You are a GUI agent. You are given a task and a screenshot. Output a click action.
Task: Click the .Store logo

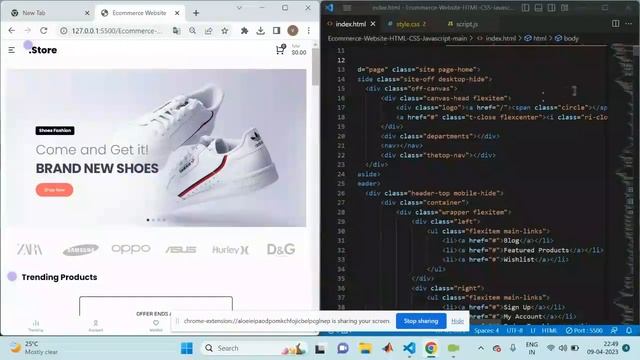coord(43,50)
